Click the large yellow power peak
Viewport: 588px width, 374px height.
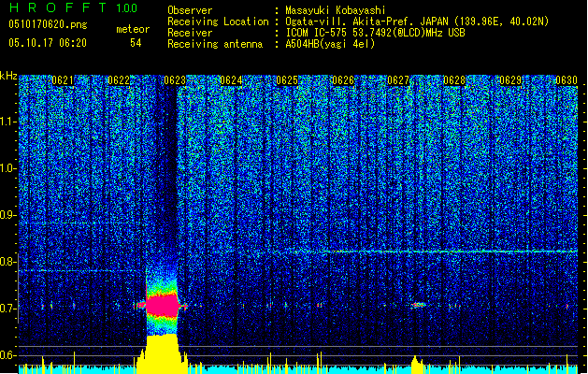pyautogui.click(x=162, y=355)
